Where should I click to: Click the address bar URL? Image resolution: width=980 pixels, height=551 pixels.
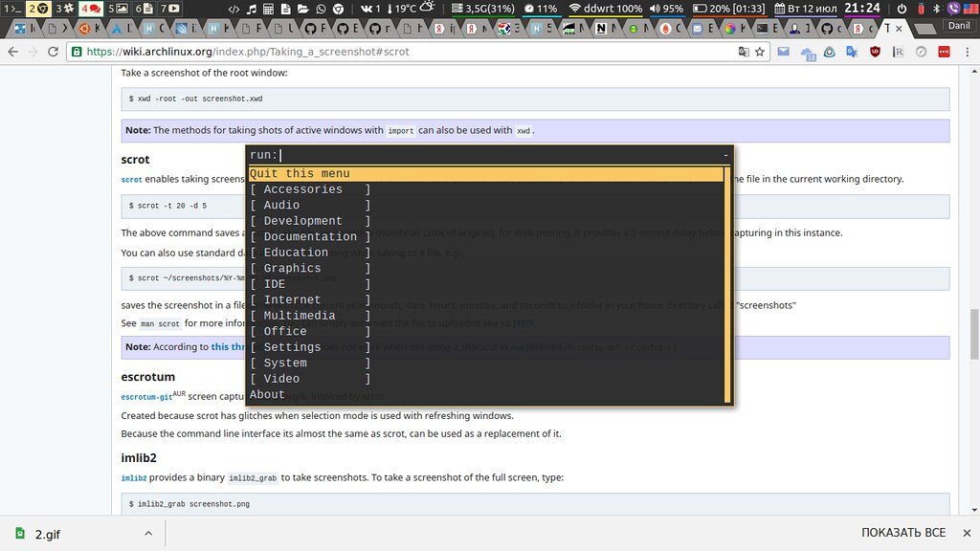point(248,52)
